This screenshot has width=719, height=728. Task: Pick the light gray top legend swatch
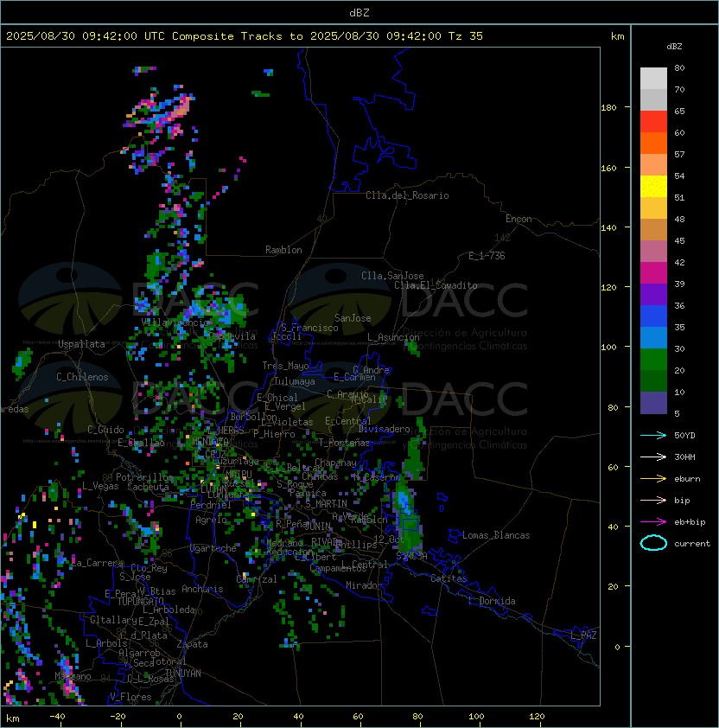tap(653, 78)
